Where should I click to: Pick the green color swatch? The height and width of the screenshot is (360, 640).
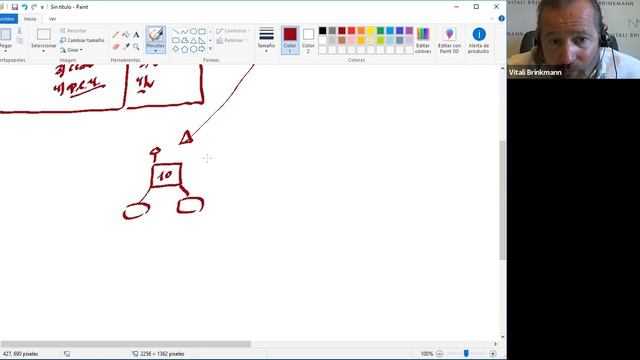(380, 31)
